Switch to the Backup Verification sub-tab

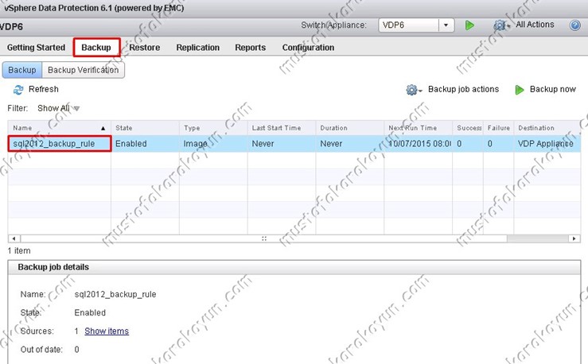coord(84,70)
